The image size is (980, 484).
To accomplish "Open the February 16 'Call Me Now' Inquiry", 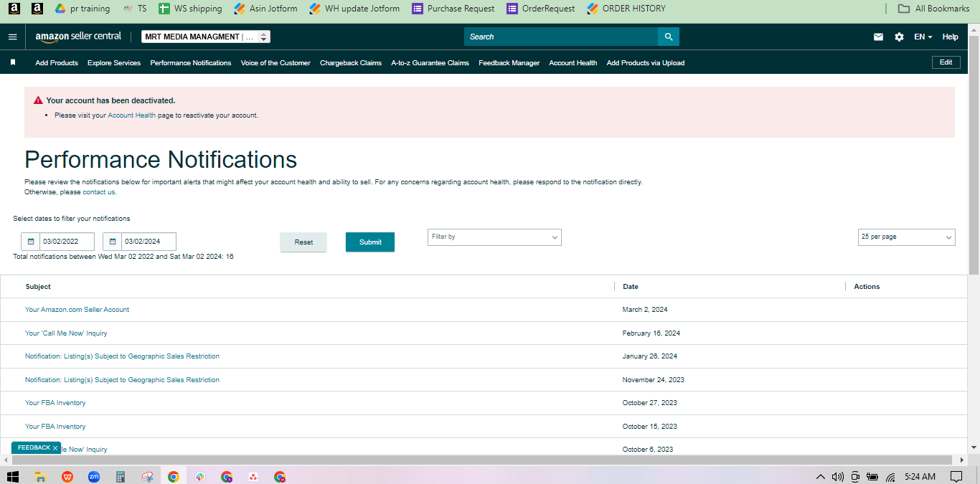I will 66,333.
